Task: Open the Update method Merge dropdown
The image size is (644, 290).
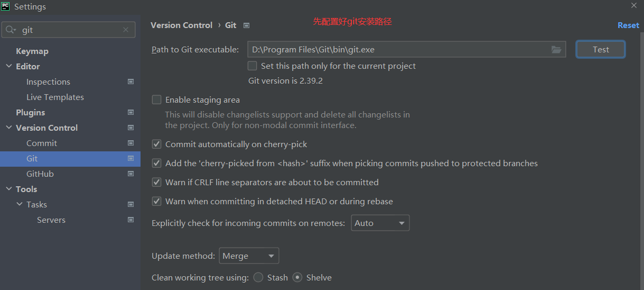Action: (249, 256)
